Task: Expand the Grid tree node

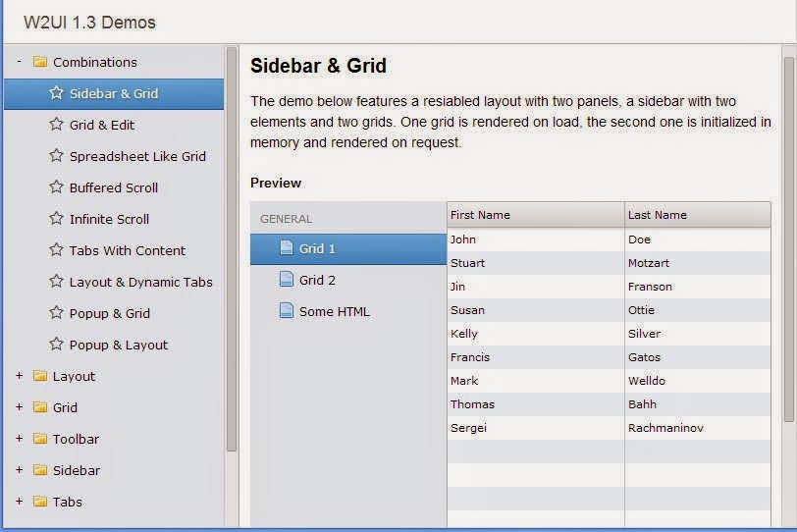Action: tap(20, 407)
